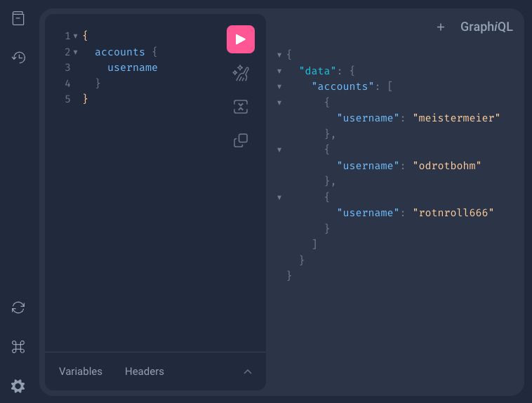
Task: Collapse the root object in the response
Action: tap(279, 55)
